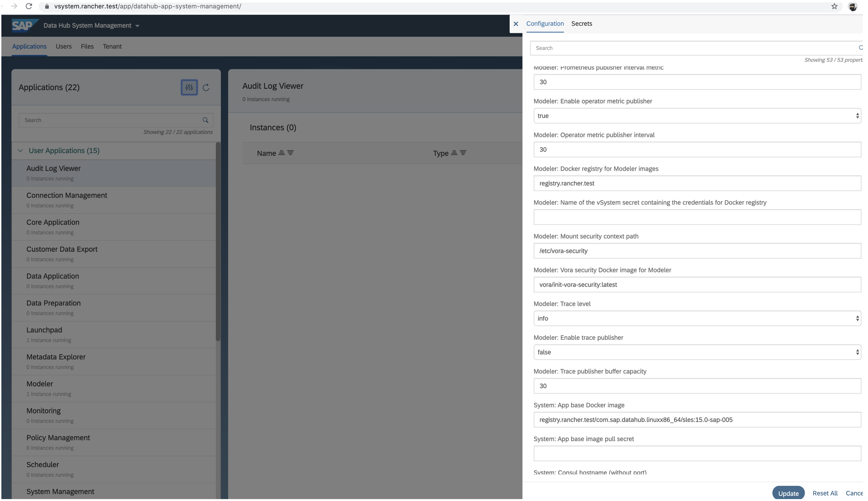The width and height of the screenshot is (868, 501).
Task: Open the Users tab
Action: click(x=64, y=46)
